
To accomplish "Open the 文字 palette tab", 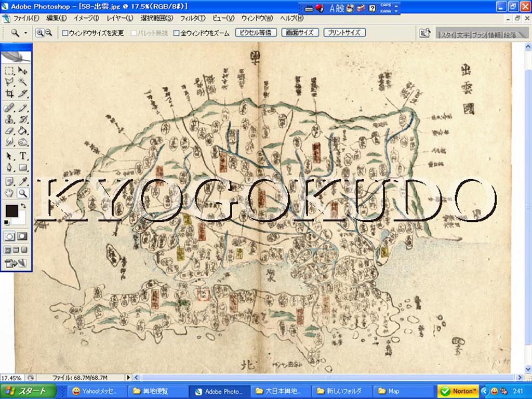I will coord(463,35).
